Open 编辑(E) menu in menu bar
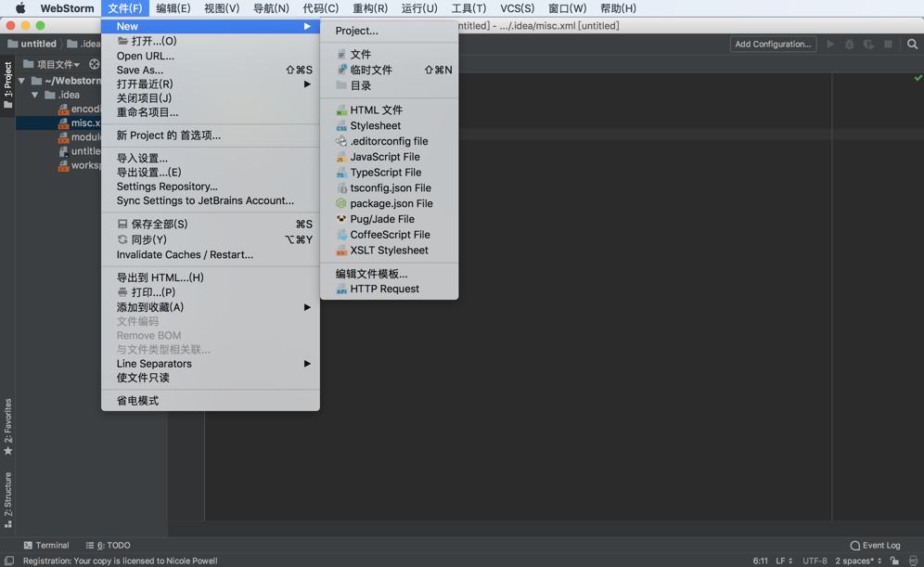Screen dimensions: 924x567 (x=173, y=8)
